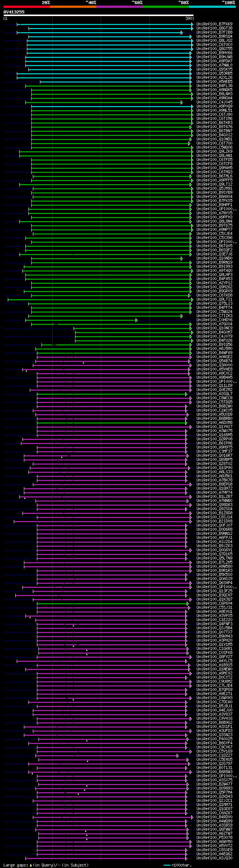The width and height of the screenshot is (239, 868).
Task: Select the UniRef100_A5VAE8 label
Action: (214, 369)
